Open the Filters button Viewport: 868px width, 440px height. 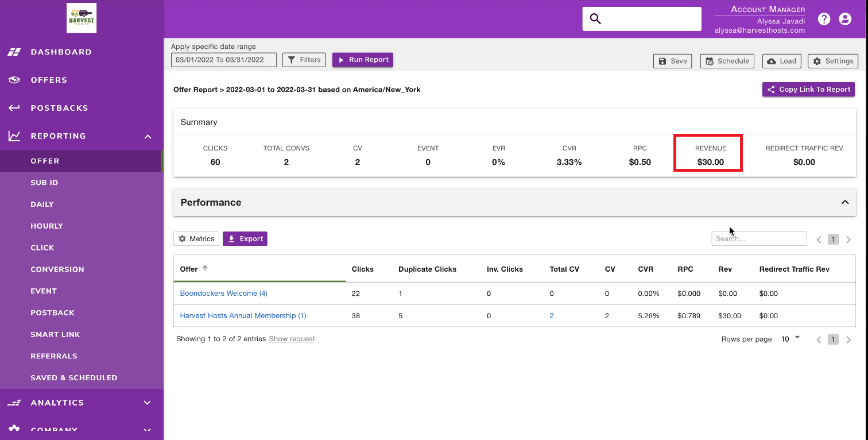[304, 60]
